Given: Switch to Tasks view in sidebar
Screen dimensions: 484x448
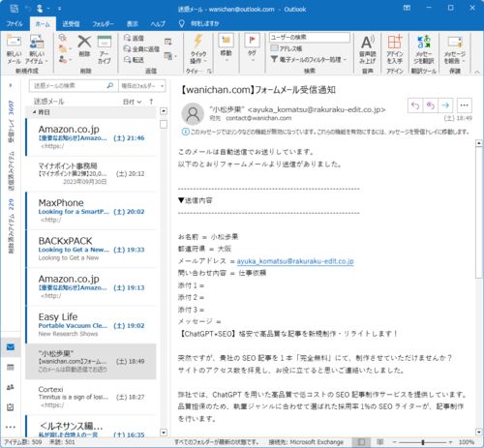Looking at the screenshot, I should point(11,407).
